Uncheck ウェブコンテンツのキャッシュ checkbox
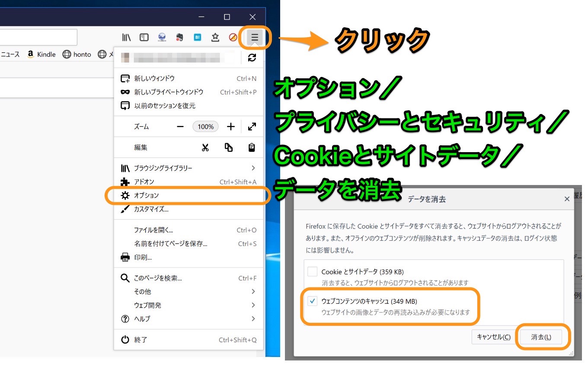Screen dimensions: 588x389 (312, 301)
